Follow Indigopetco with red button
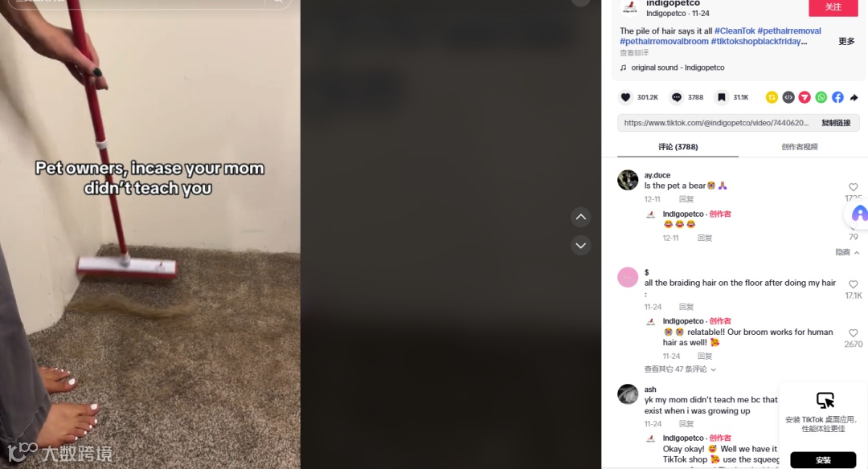 pyautogui.click(x=833, y=7)
